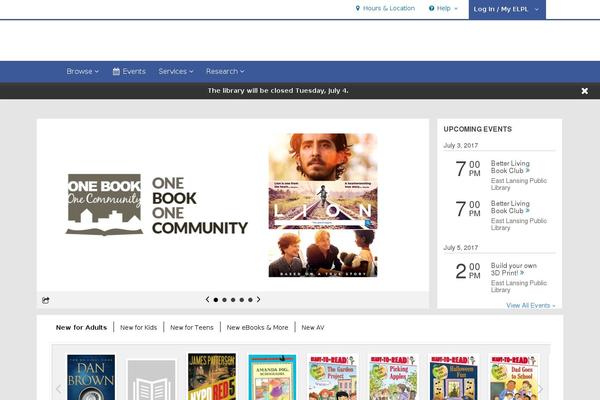Open the Dan Brown book cover

(x=91, y=377)
